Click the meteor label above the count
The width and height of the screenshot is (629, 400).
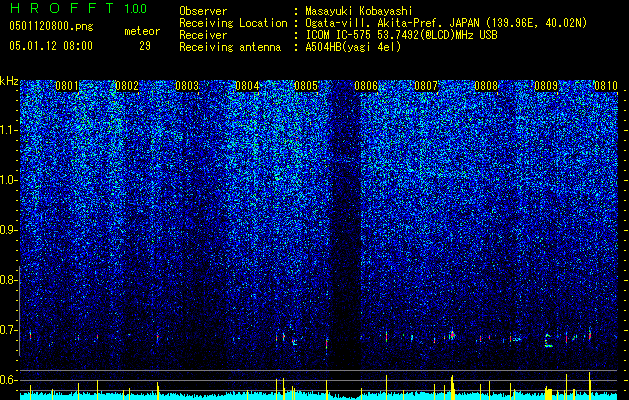[x=142, y=31]
